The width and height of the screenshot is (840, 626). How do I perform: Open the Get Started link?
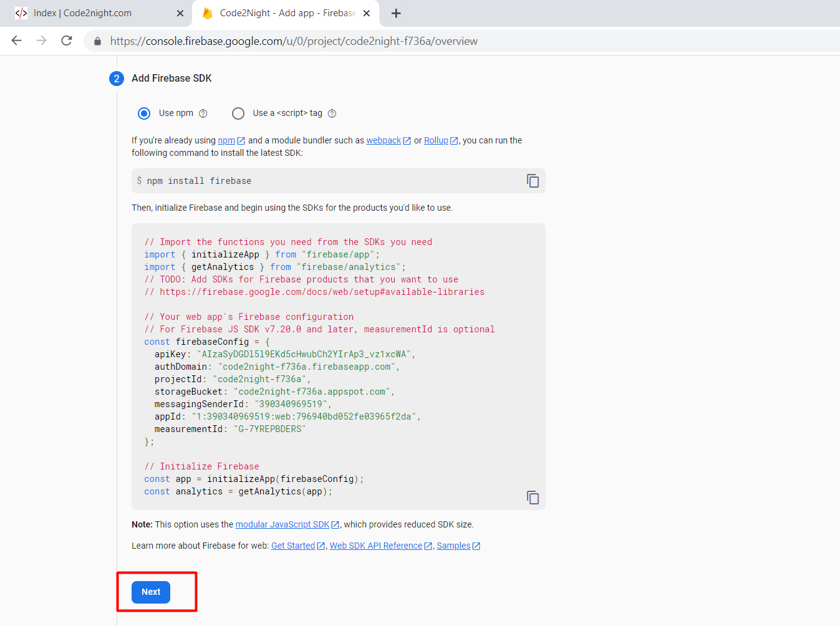tap(293, 546)
